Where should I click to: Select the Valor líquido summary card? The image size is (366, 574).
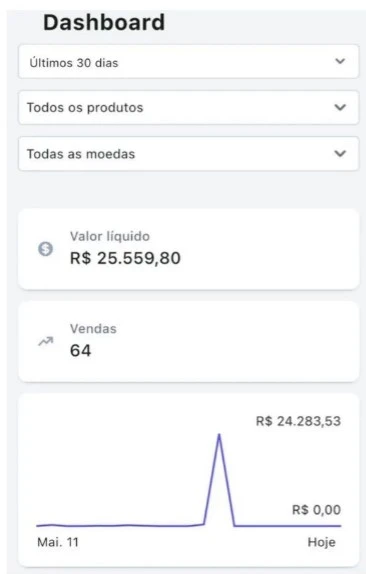[x=188, y=249]
